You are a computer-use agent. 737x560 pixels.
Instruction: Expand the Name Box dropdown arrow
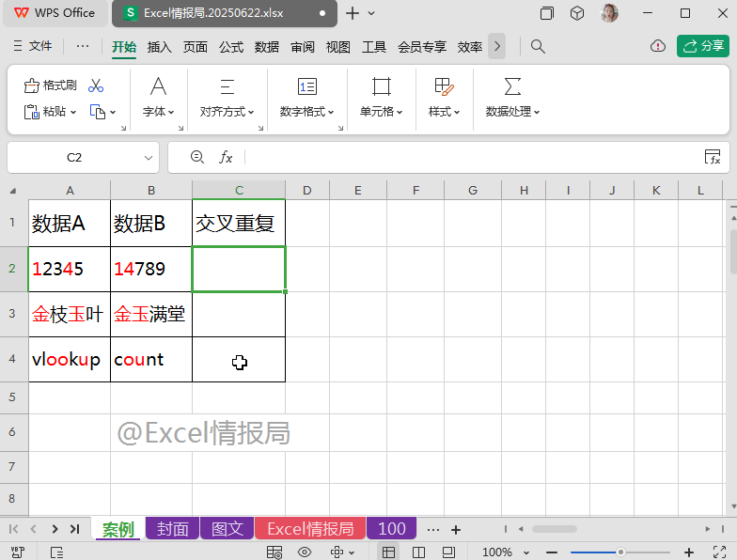[149, 158]
